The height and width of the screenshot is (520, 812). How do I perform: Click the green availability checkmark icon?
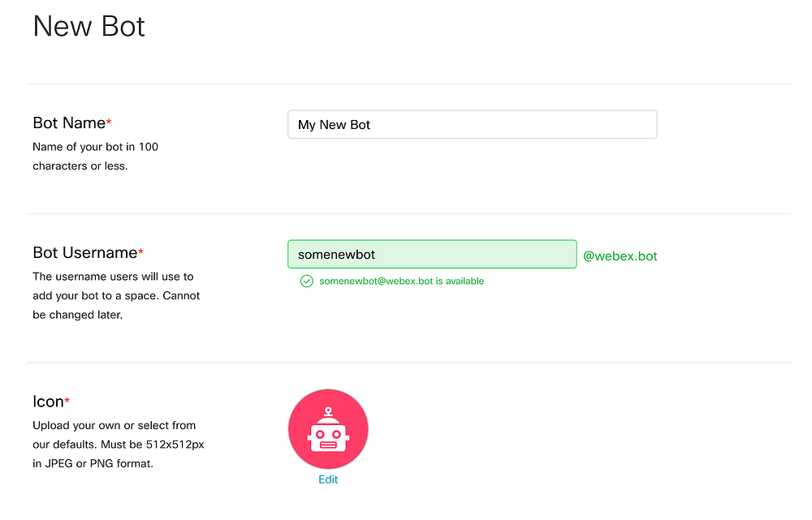pyautogui.click(x=307, y=281)
